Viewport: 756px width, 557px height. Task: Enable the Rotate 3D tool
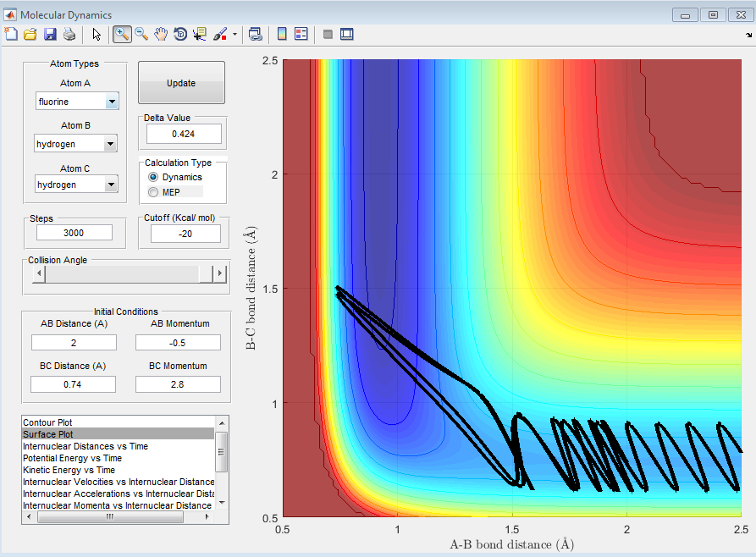180,34
